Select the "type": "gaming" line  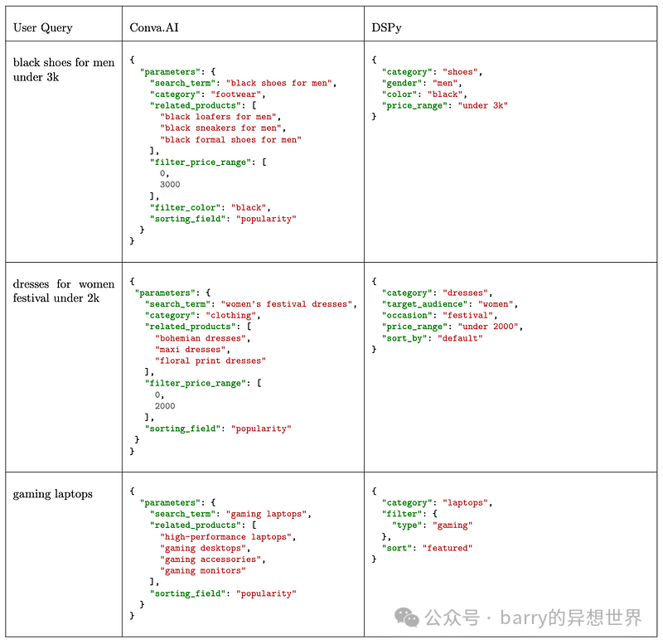click(432, 525)
